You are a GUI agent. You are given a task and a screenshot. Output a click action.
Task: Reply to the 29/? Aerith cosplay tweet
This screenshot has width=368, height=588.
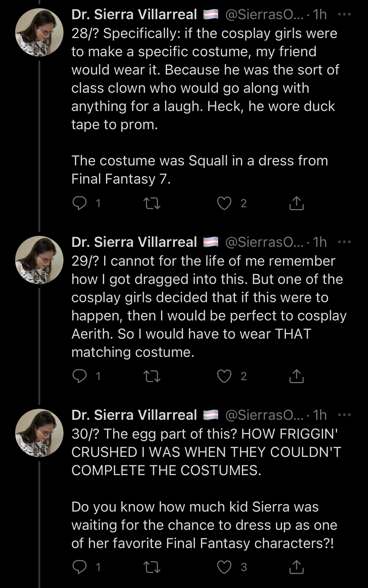click(80, 376)
